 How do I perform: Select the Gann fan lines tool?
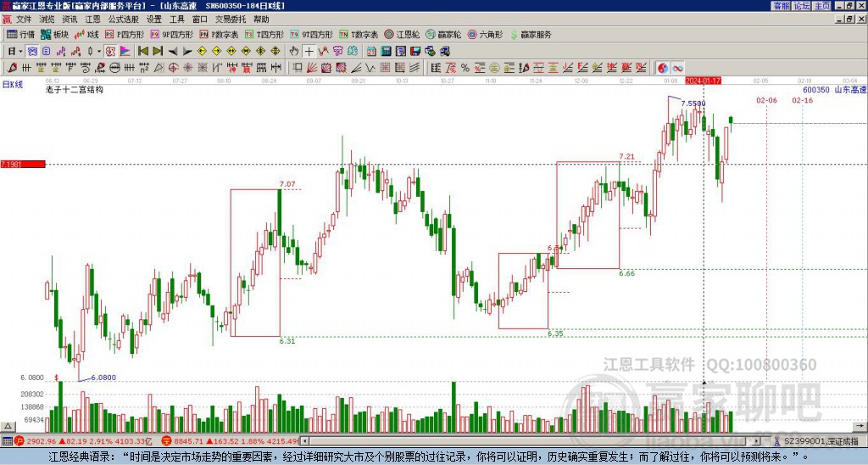312,68
